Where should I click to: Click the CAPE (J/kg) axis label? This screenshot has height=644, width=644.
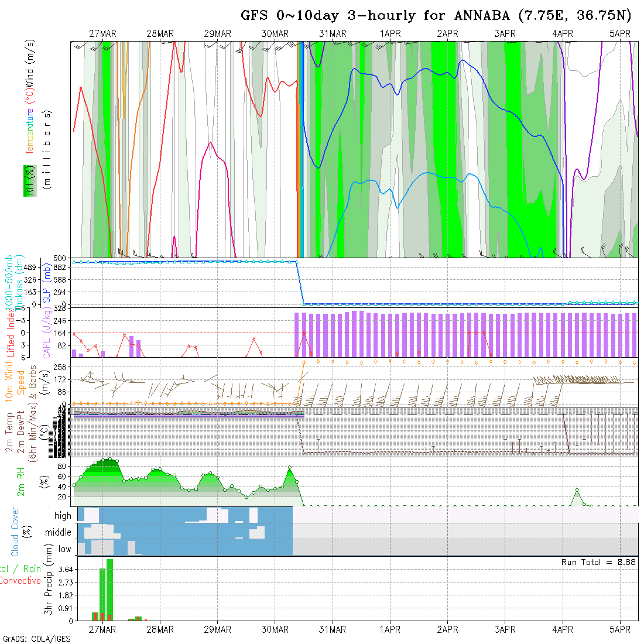click(x=46, y=333)
